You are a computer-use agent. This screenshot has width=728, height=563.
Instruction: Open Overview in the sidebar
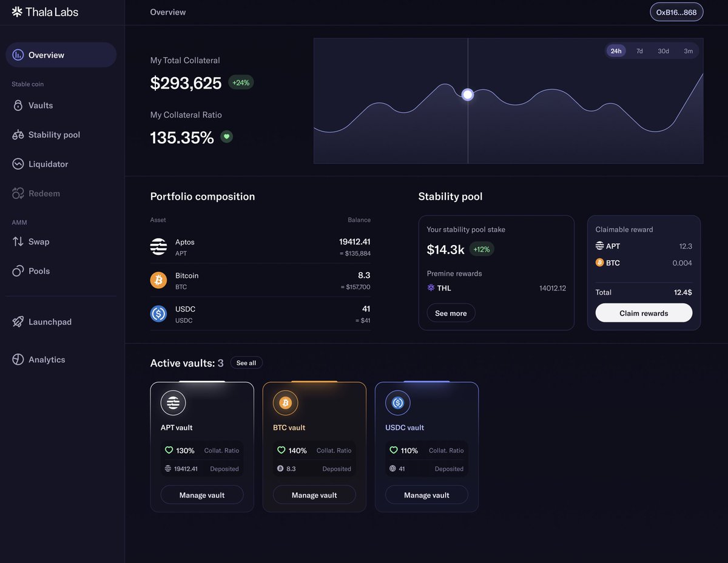[x=61, y=55]
